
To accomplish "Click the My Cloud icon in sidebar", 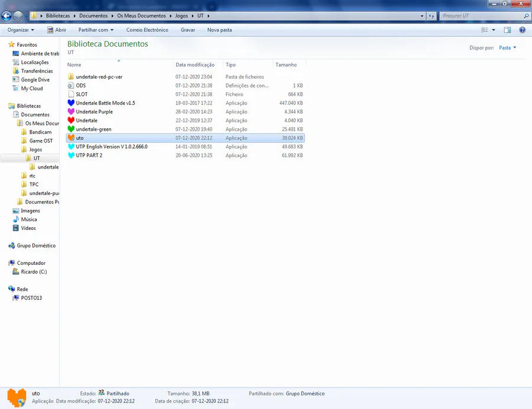I will tap(15, 88).
